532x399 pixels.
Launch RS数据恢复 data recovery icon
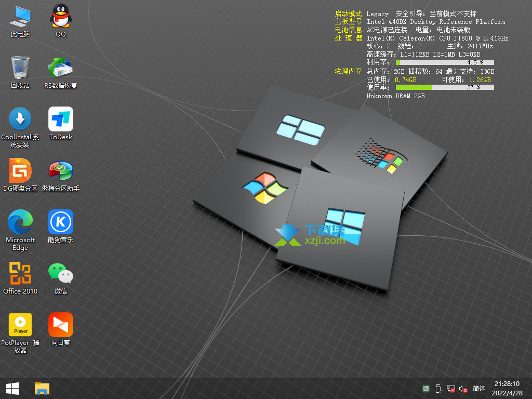pyautogui.click(x=61, y=73)
